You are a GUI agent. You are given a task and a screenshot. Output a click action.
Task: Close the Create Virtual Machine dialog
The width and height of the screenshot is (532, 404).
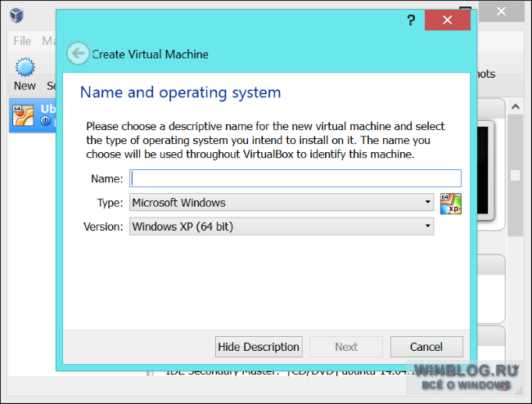click(447, 20)
